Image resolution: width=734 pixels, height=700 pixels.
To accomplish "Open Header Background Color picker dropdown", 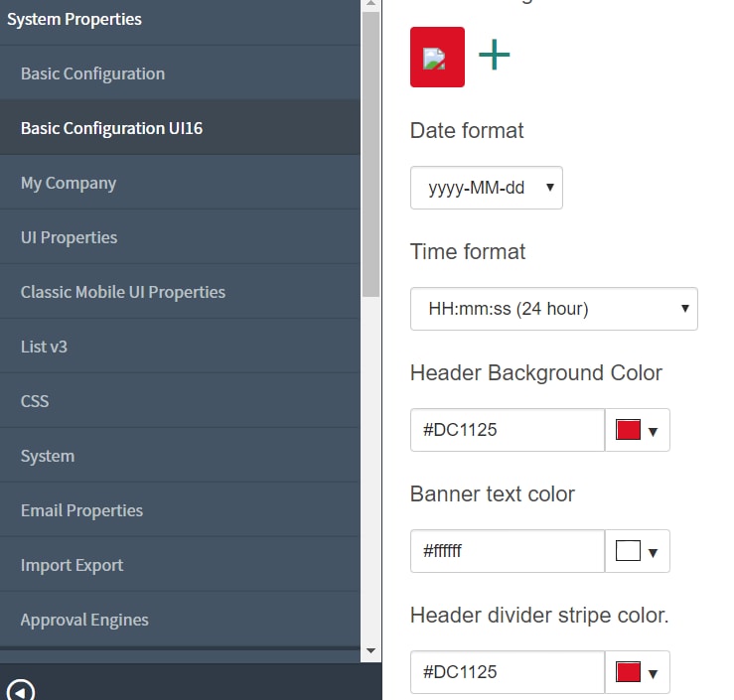I will [x=637, y=430].
